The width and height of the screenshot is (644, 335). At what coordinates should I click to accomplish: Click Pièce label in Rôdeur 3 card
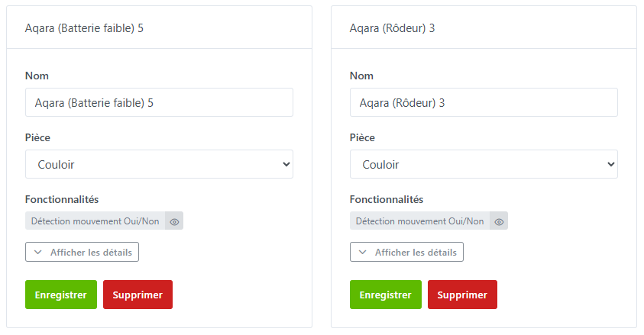pyautogui.click(x=362, y=137)
